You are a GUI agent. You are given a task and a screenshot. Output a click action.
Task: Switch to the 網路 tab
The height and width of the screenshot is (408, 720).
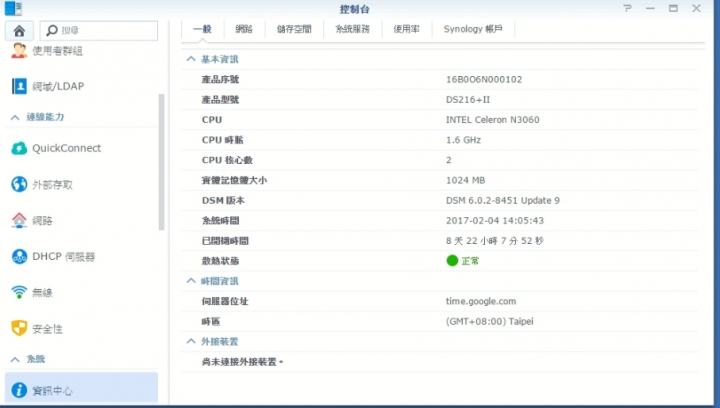(x=244, y=29)
